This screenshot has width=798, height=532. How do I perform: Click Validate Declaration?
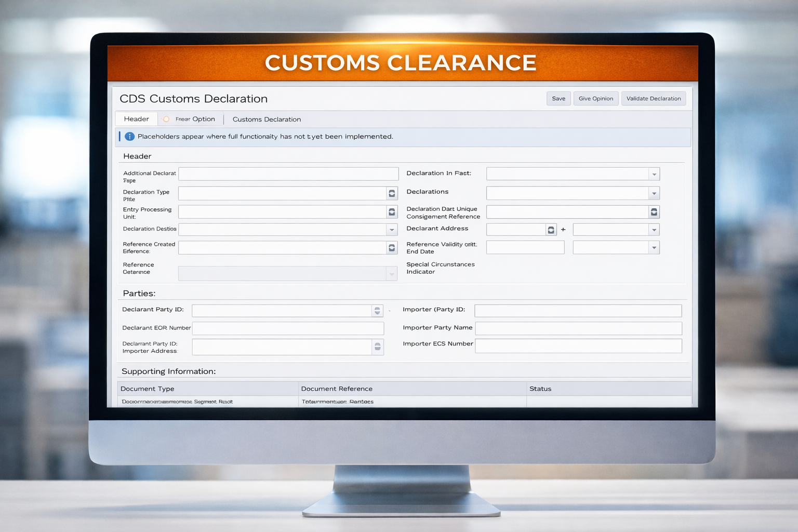pos(654,98)
